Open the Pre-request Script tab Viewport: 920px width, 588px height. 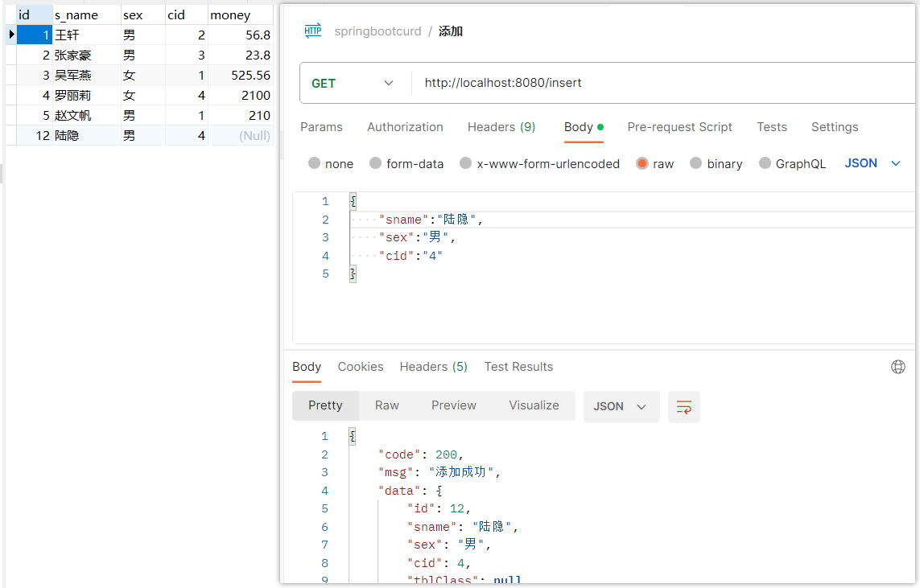point(679,127)
